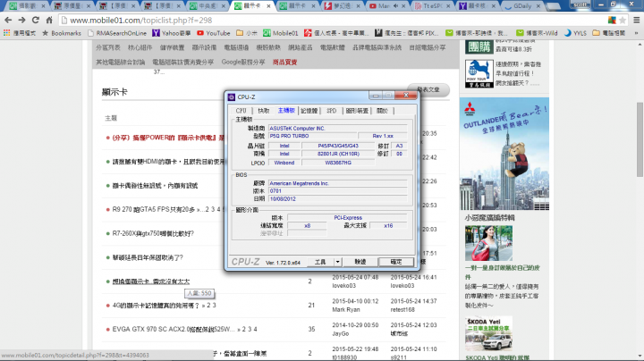Open the Pony Tour horse logo ad
The image size is (644, 361).
pos(479,73)
